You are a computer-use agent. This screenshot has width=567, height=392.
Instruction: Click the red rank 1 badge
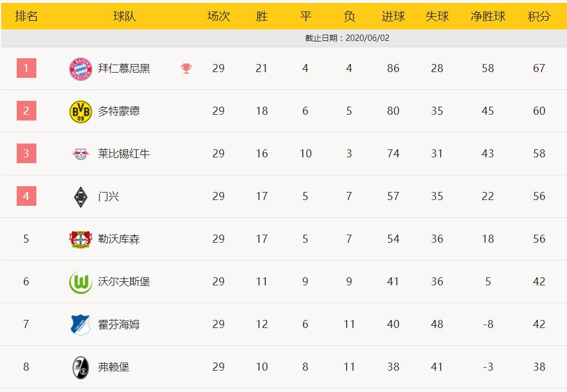pos(27,68)
